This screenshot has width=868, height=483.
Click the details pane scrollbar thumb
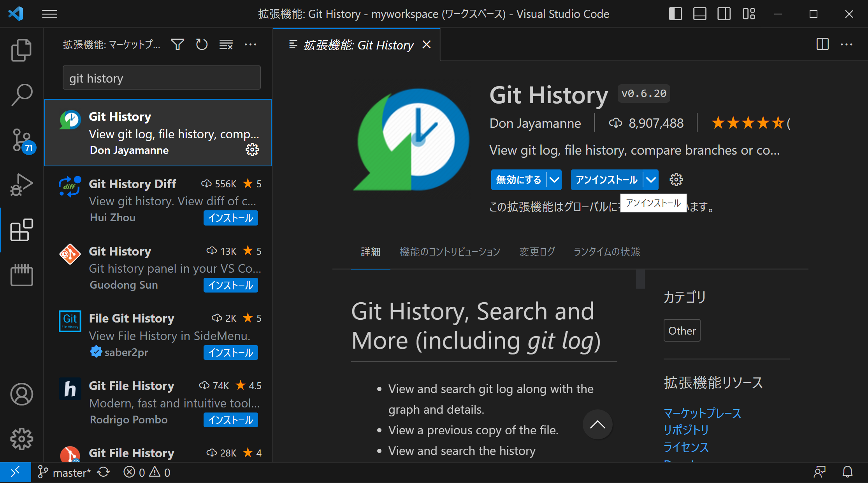point(640,279)
